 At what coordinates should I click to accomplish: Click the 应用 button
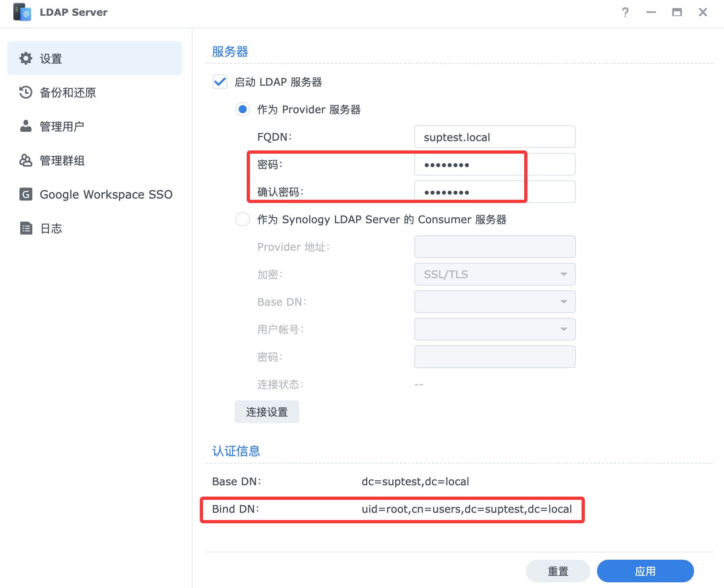point(646,571)
